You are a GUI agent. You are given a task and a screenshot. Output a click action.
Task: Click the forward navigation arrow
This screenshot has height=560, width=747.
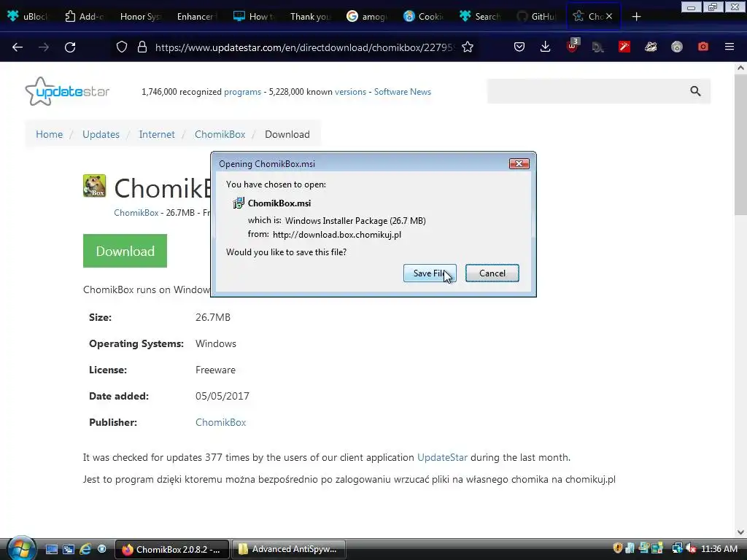[44, 47]
